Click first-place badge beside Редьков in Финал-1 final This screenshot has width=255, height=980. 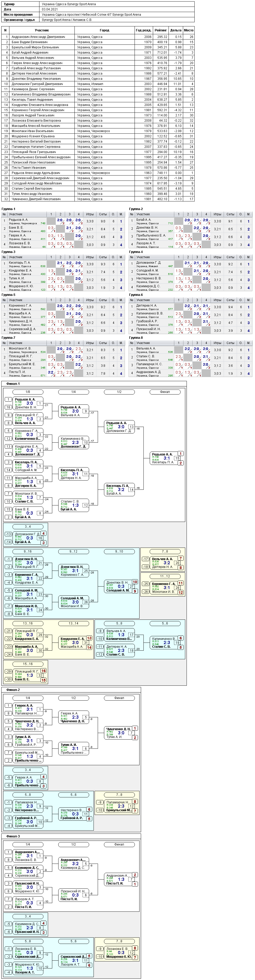(x=181, y=453)
